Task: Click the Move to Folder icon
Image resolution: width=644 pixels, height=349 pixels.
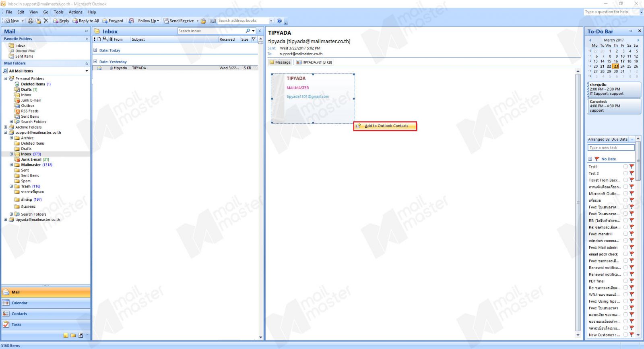Action: (38, 21)
